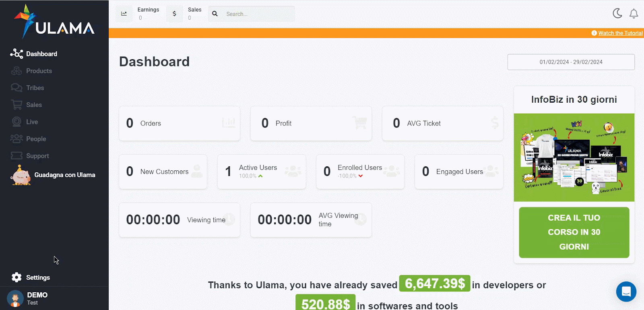Open Dashboard icon in sidebar
The image size is (644, 310).
click(17, 54)
